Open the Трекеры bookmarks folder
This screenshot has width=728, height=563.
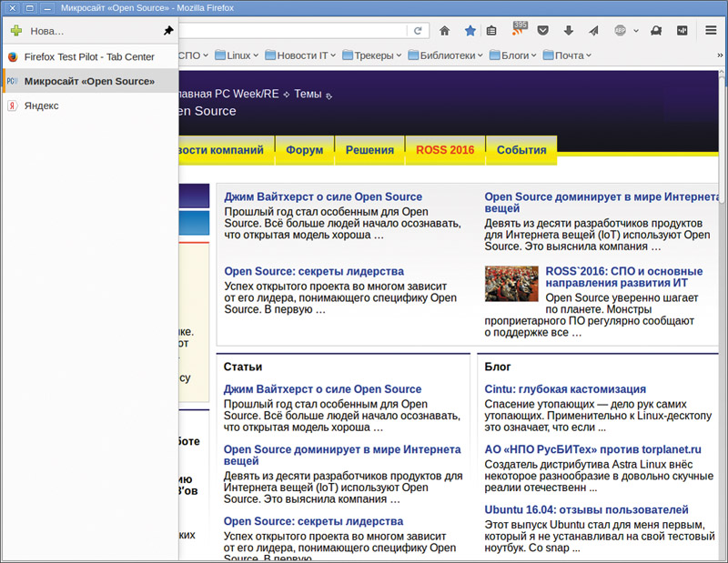pos(372,55)
